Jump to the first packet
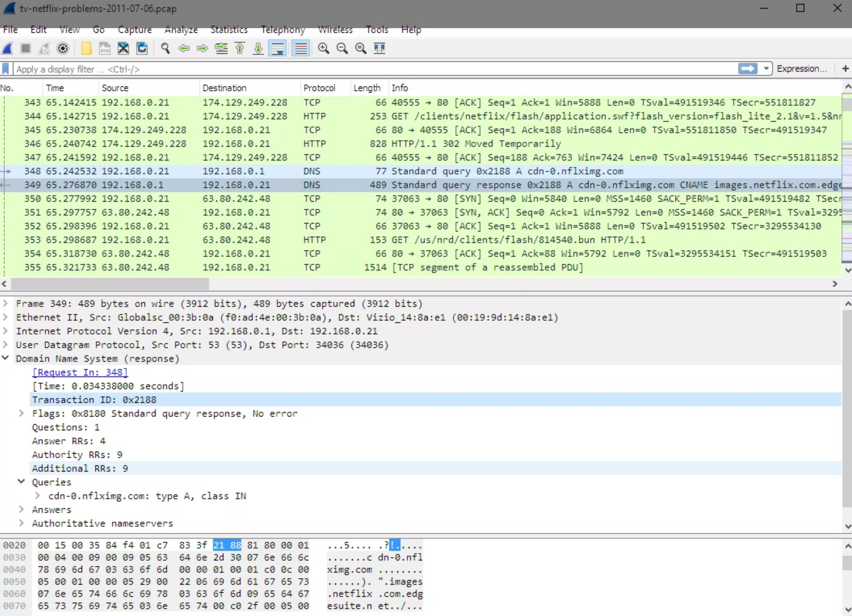The height and width of the screenshot is (616, 852). [x=240, y=49]
